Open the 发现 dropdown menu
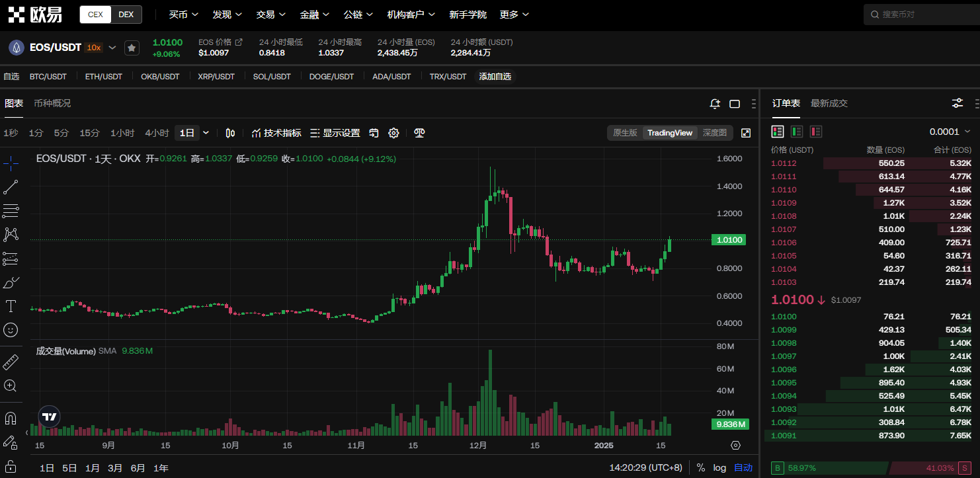The width and height of the screenshot is (980, 478). coord(227,14)
